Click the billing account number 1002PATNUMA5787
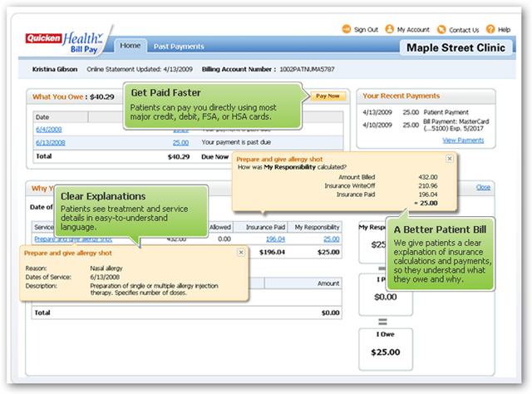The width and height of the screenshot is (532, 394). point(307,69)
